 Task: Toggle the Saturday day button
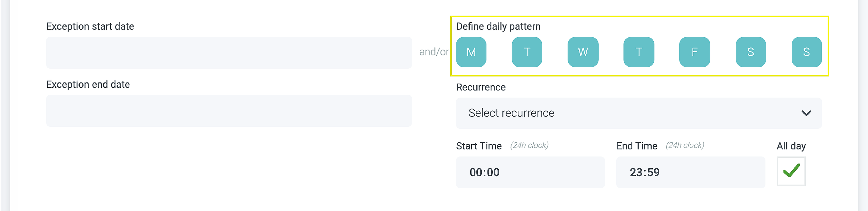pyautogui.click(x=751, y=52)
